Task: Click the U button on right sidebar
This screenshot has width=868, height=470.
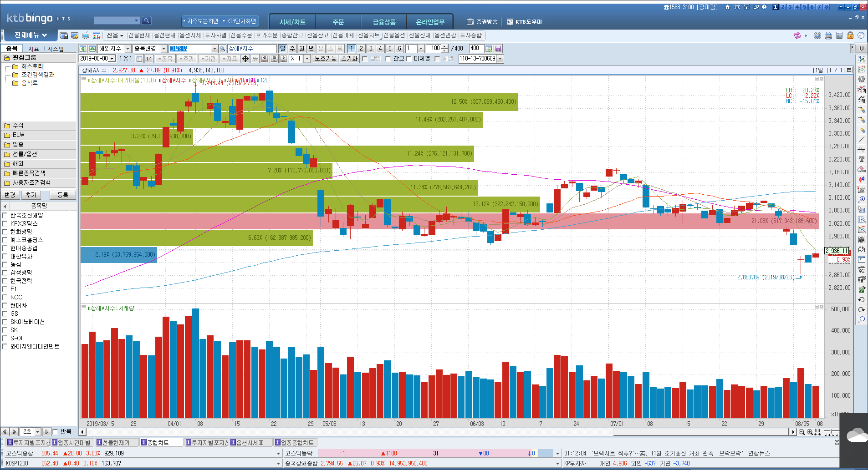Action: (x=861, y=48)
